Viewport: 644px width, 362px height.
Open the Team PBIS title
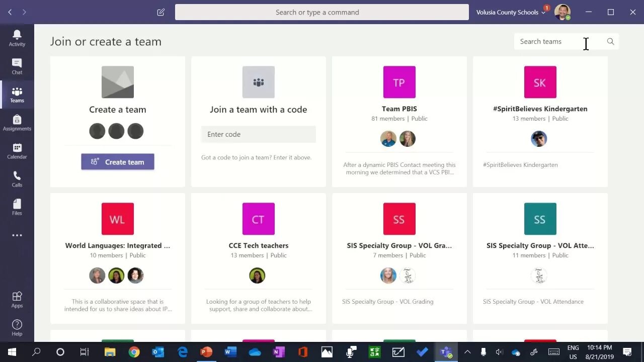399,109
